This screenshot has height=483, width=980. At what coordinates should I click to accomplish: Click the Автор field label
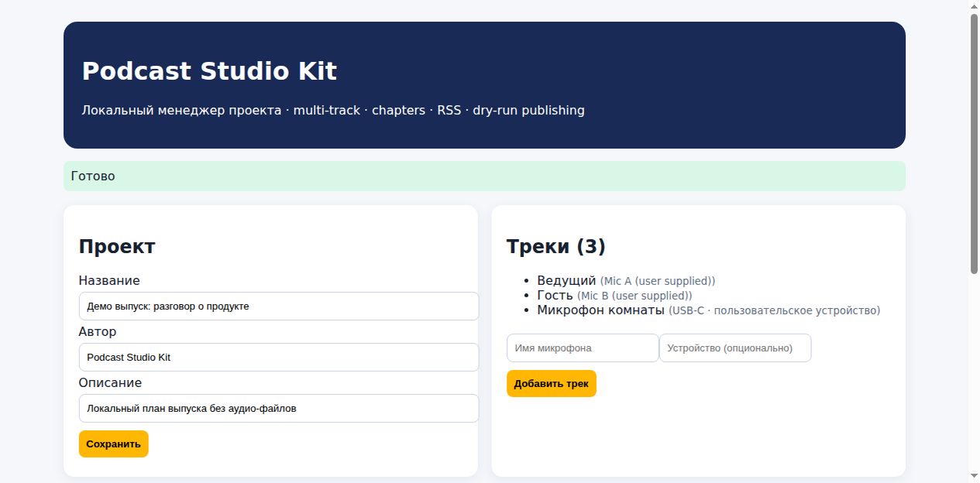(x=98, y=331)
